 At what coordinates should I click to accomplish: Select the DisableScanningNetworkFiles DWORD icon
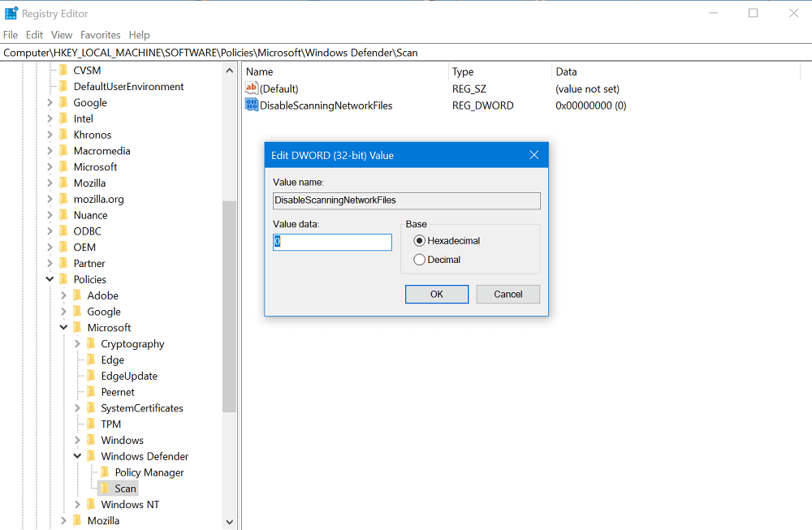point(251,105)
